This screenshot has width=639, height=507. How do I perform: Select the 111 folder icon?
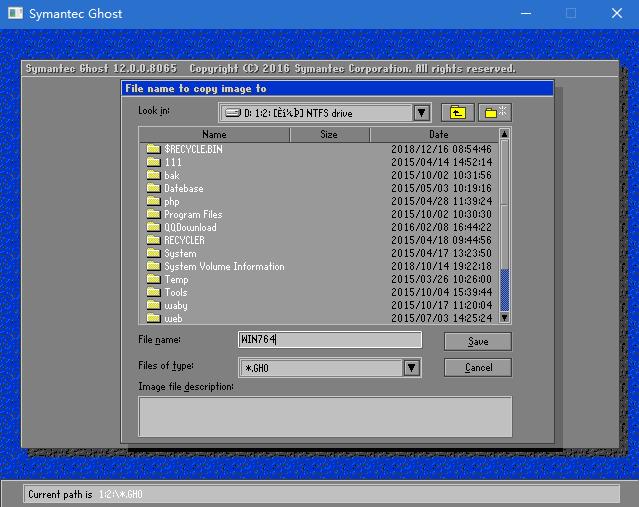pos(153,162)
